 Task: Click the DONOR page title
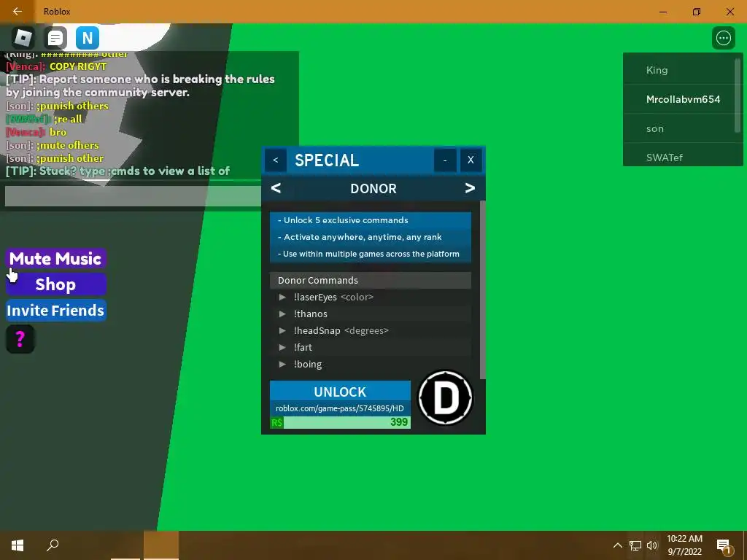coord(373,189)
